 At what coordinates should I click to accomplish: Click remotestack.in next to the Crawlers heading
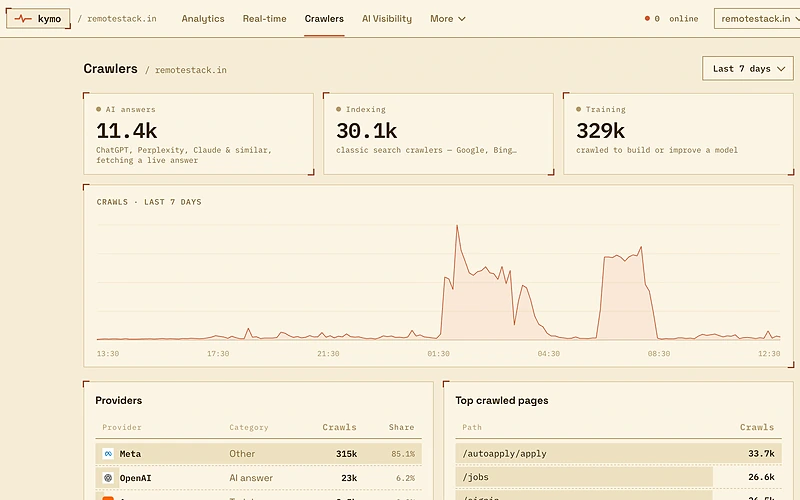pyautogui.click(x=191, y=70)
